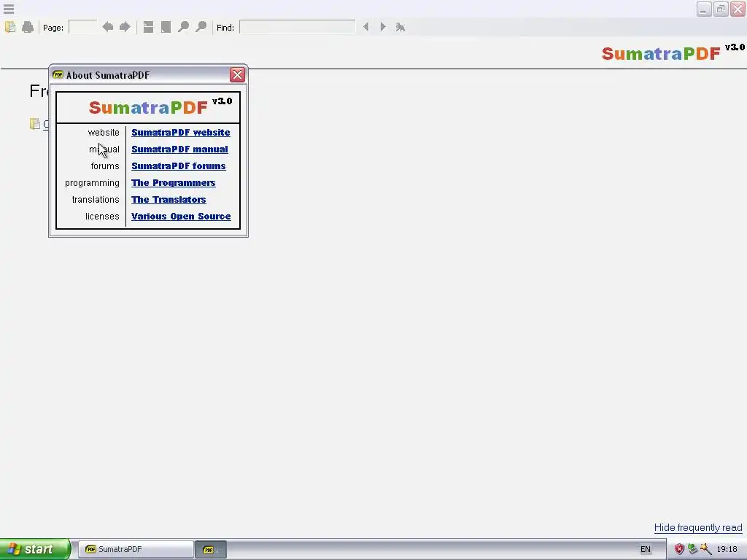The image size is (747, 560).
Task: Click into the Find text box
Action: (x=298, y=27)
